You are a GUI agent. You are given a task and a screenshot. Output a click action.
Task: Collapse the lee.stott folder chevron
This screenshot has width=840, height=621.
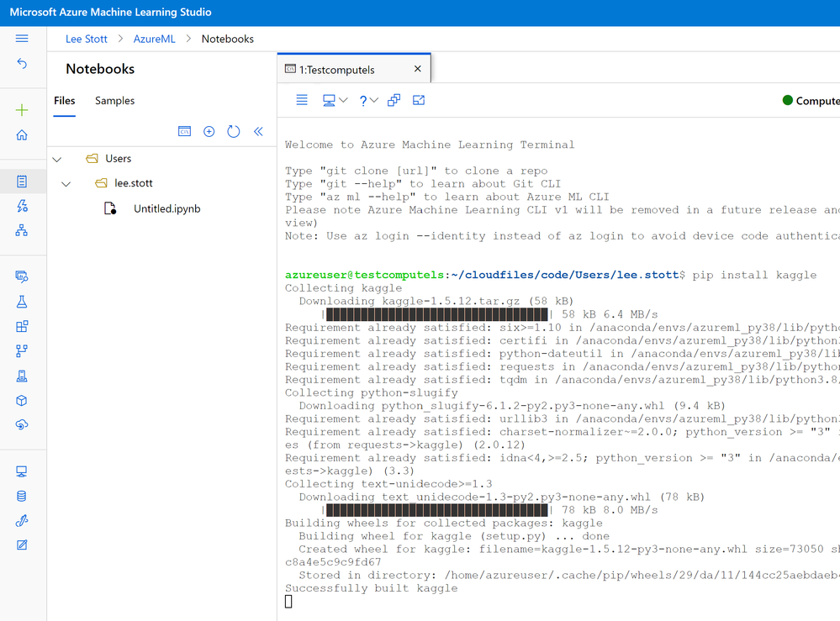point(66,184)
